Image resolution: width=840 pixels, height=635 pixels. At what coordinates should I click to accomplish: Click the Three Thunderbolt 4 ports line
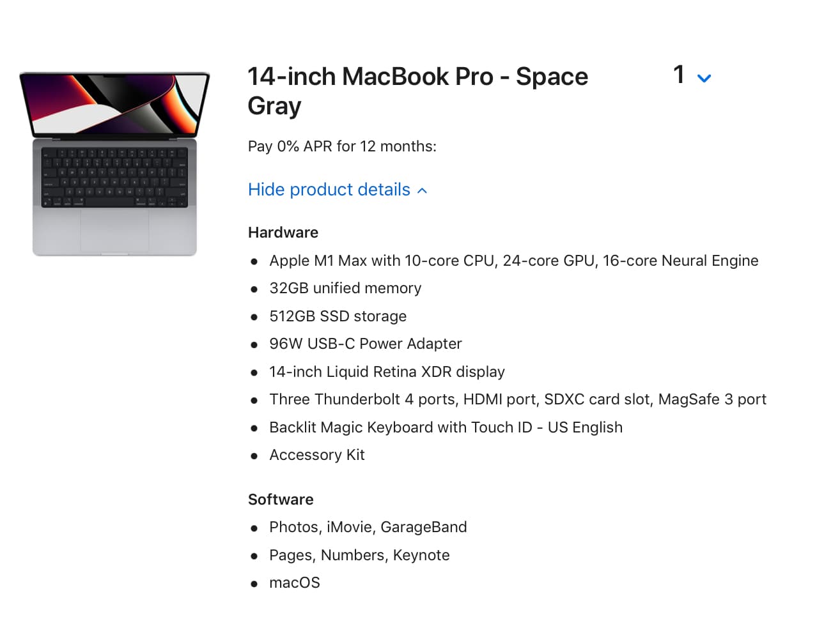pyautogui.click(x=517, y=399)
